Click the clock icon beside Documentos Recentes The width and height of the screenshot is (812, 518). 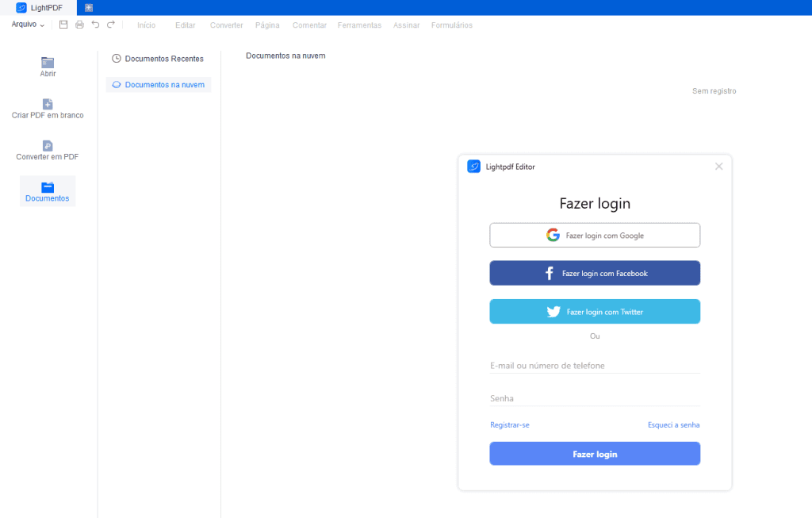click(x=117, y=59)
